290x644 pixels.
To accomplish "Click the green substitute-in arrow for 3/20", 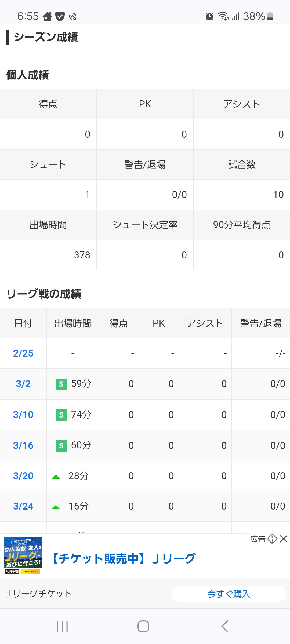I will [56, 477].
